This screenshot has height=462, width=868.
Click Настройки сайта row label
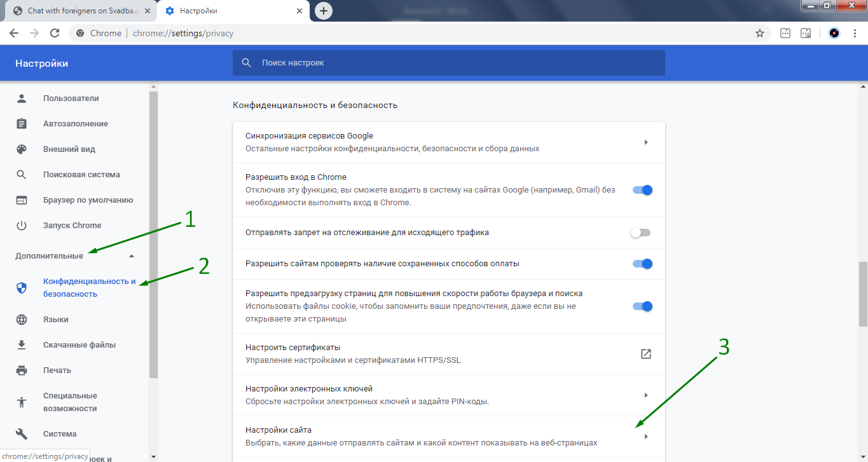click(279, 430)
